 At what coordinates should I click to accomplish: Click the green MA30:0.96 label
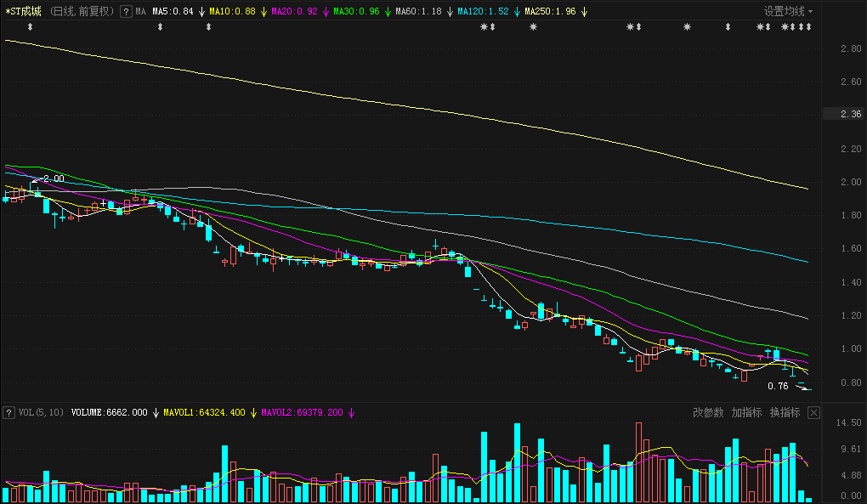tap(356, 12)
